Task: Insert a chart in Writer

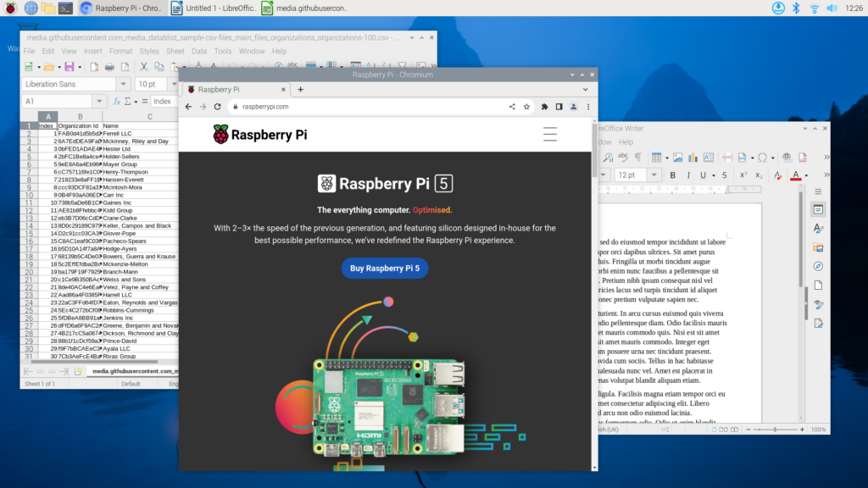Action: click(693, 158)
